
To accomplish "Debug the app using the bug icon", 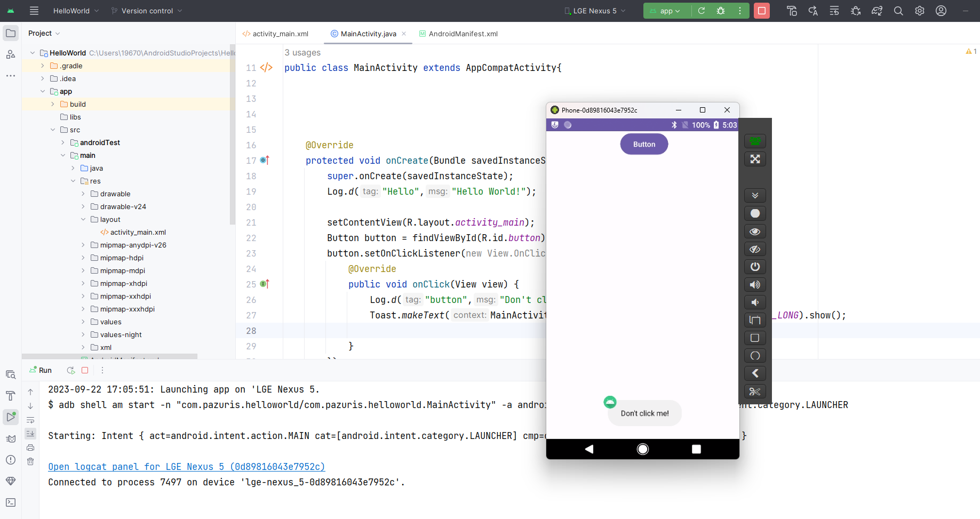I will click(721, 11).
